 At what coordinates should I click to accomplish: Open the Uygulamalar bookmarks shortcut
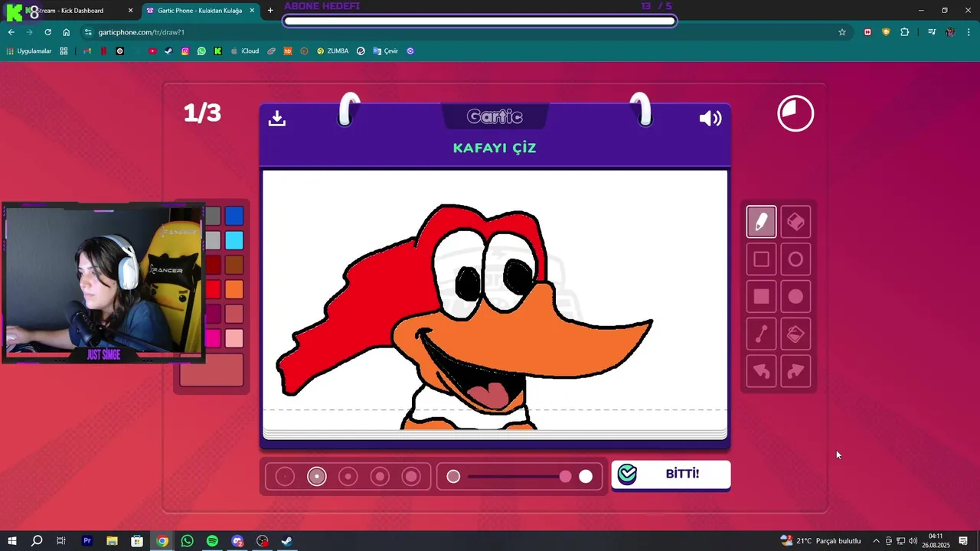coord(28,51)
